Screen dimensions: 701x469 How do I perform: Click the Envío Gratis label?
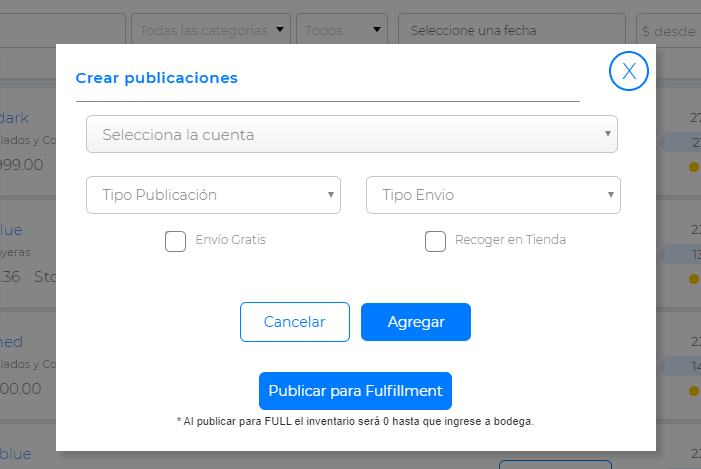pyautogui.click(x=231, y=240)
